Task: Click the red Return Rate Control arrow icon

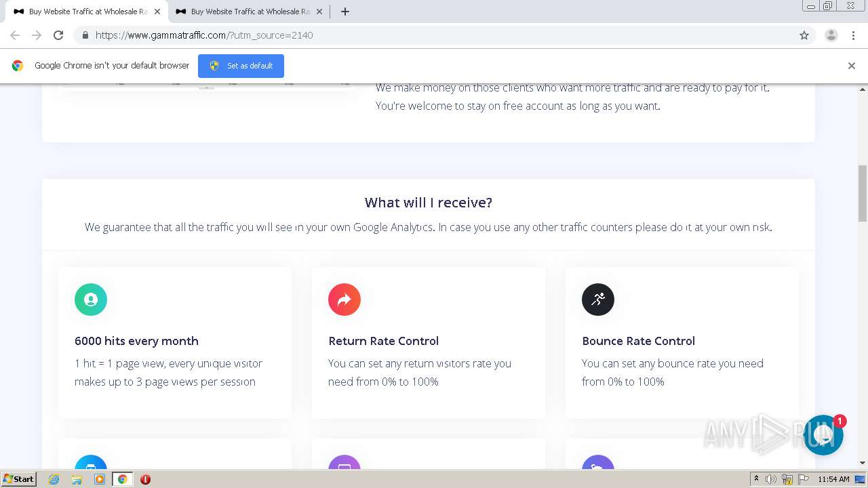Action: 344,300
